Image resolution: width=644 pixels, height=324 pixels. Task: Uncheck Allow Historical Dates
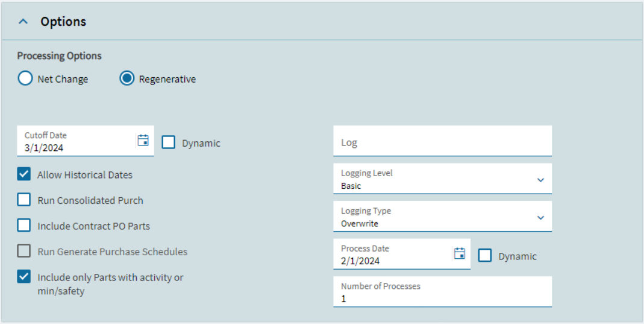[x=24, y=174]
